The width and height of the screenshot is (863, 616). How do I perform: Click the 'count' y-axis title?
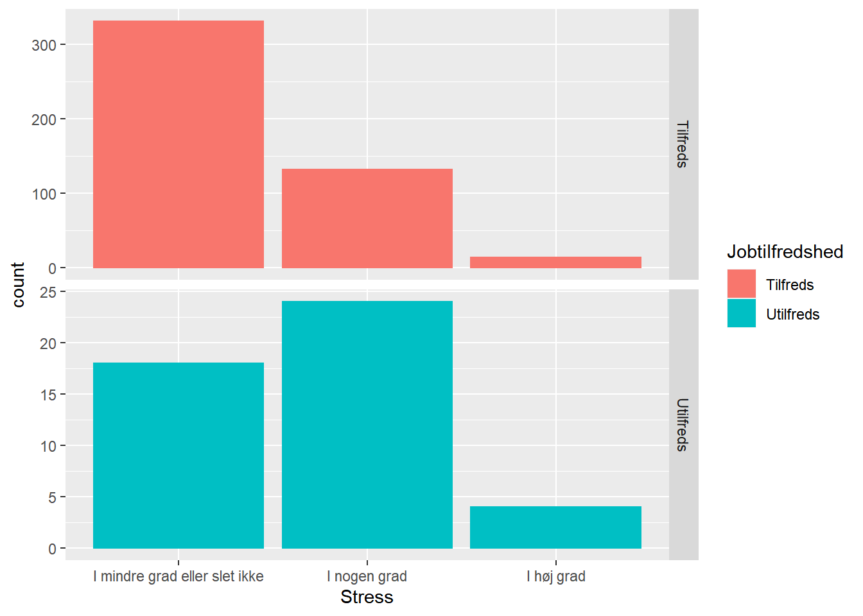[x=18, y=284]
